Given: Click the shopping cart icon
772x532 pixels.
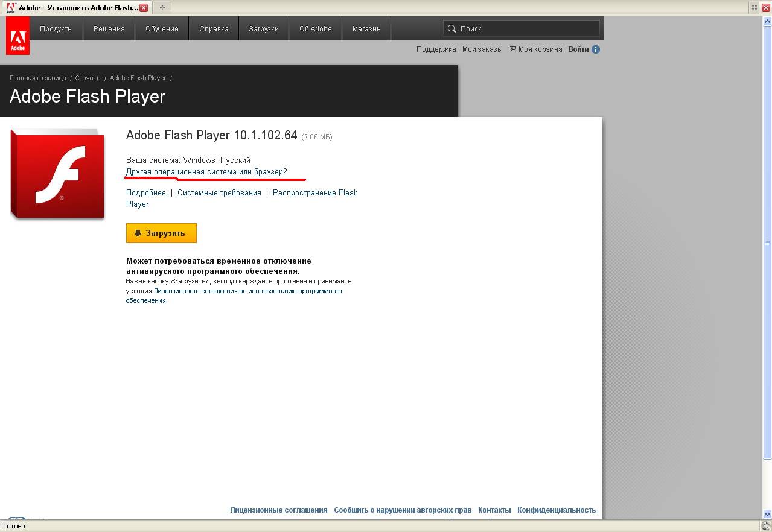Looking at the screenshot, I should tap(512, 49).
